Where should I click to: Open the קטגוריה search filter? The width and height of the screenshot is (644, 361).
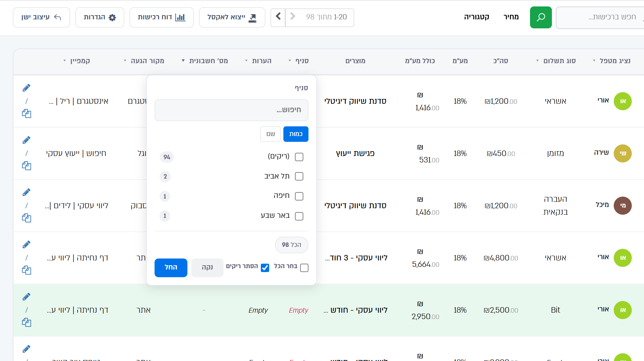[477, 17]
